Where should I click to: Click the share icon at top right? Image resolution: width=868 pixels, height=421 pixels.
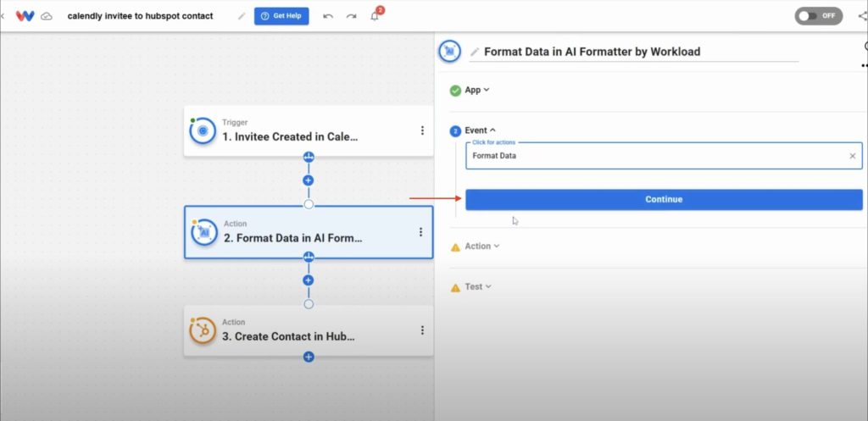(x=863, y=15)
